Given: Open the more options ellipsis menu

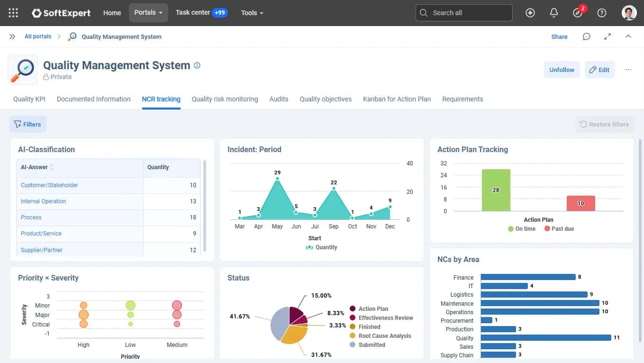Looking at the screenshot, I should click(x=628, y=70).
